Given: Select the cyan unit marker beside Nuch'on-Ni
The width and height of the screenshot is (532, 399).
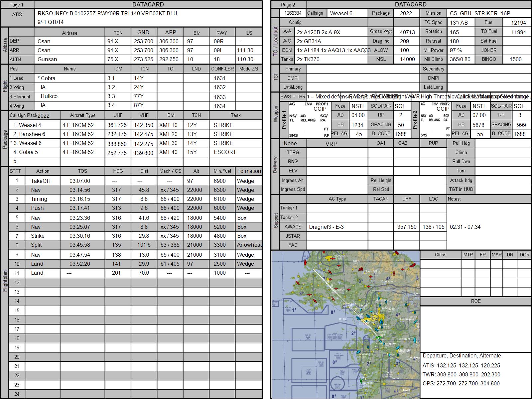Looking at the screenshot, I should 415,339.
